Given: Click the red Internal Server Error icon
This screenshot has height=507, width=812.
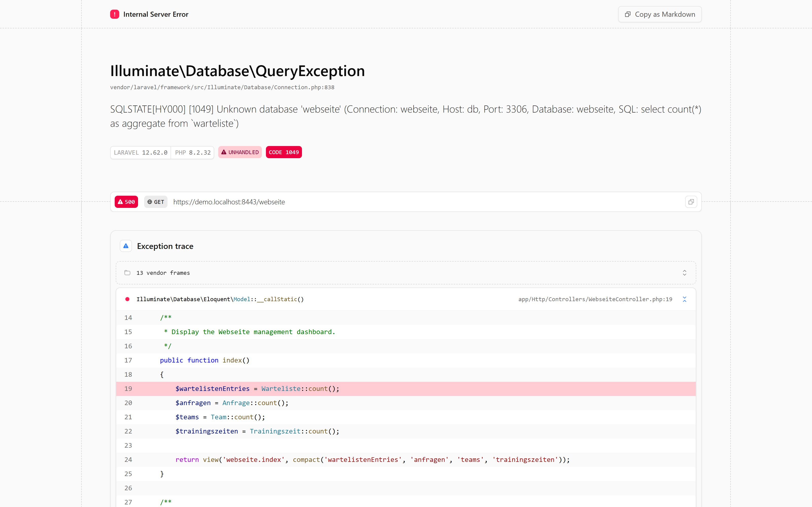Looking at the screenshot, I should pyautogui.click(x=114, y=14).
